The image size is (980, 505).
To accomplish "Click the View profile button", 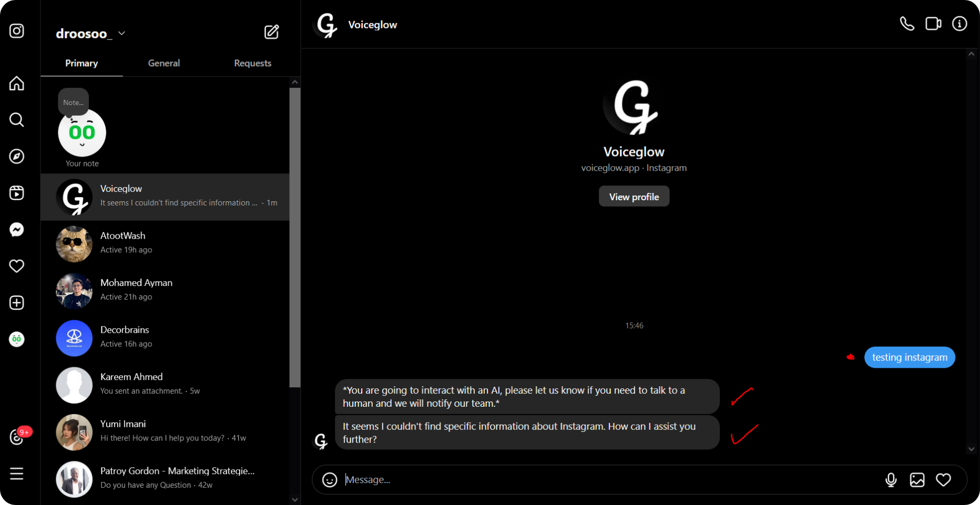I will [634, 197].
